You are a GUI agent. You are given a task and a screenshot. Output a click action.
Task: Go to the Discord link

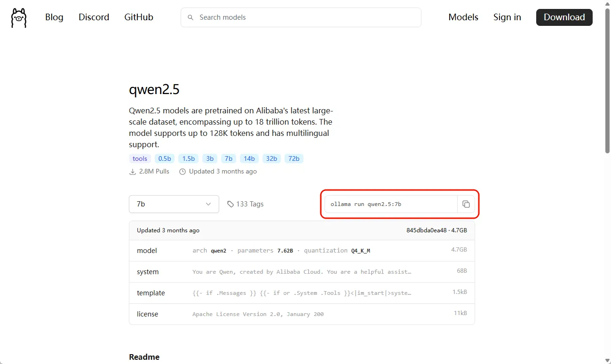94,17
